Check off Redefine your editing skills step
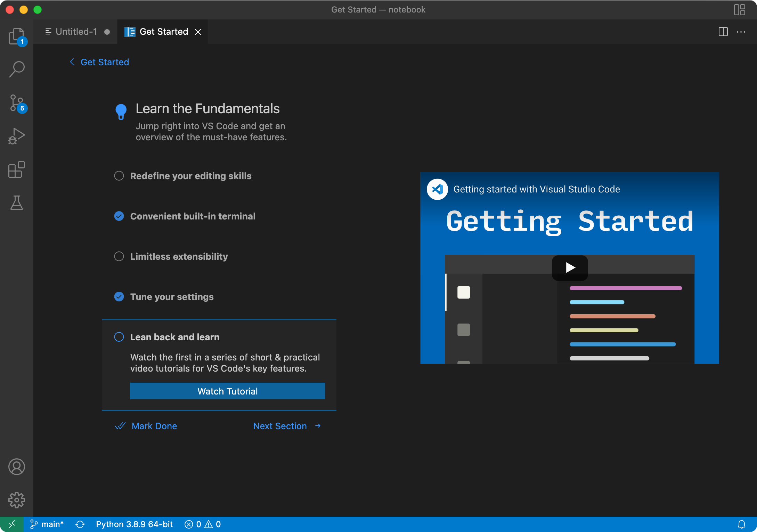The image size is (757, 532). pos(119,176)
